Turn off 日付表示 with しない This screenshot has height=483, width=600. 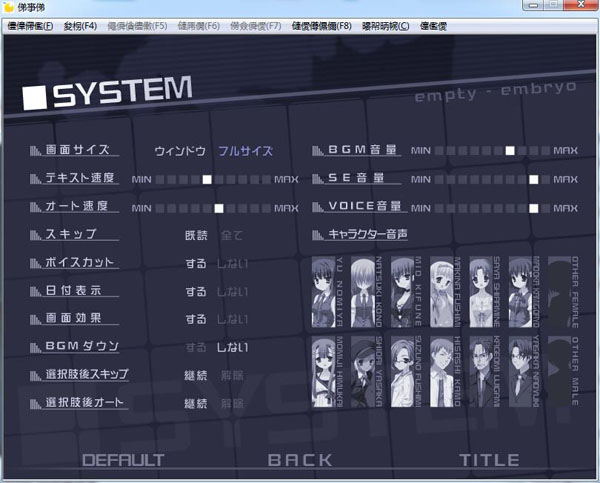[x=233, y=292]
